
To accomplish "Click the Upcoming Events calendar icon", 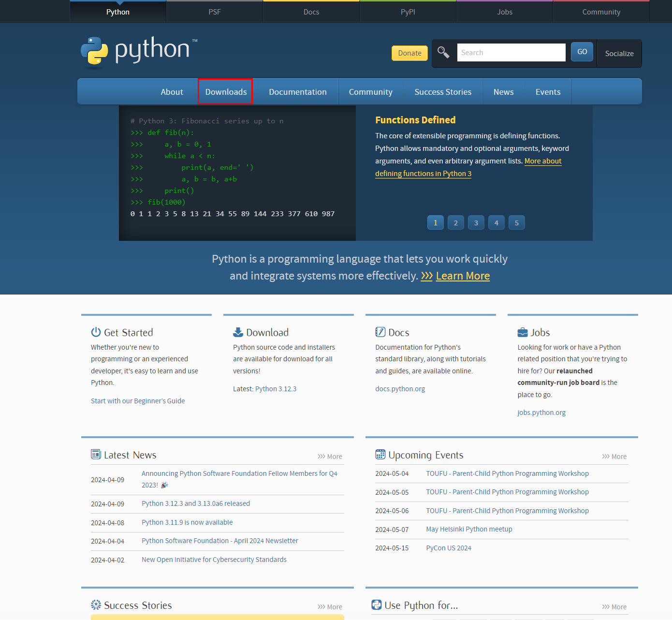I will (380, 454).
